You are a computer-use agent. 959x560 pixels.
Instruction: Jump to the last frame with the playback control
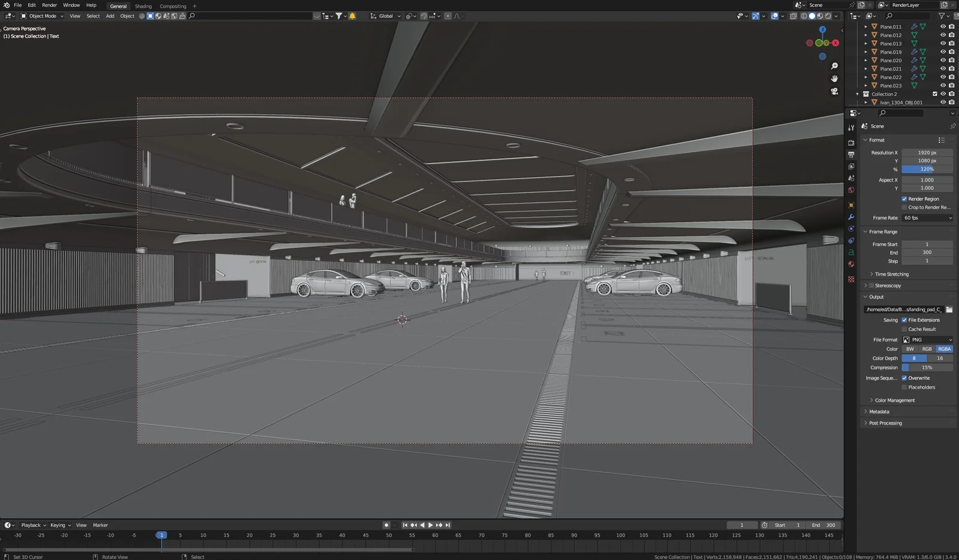click(448, 525)
